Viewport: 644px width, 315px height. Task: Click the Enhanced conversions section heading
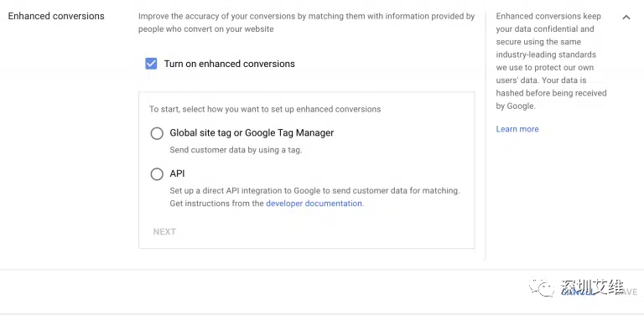56,16
